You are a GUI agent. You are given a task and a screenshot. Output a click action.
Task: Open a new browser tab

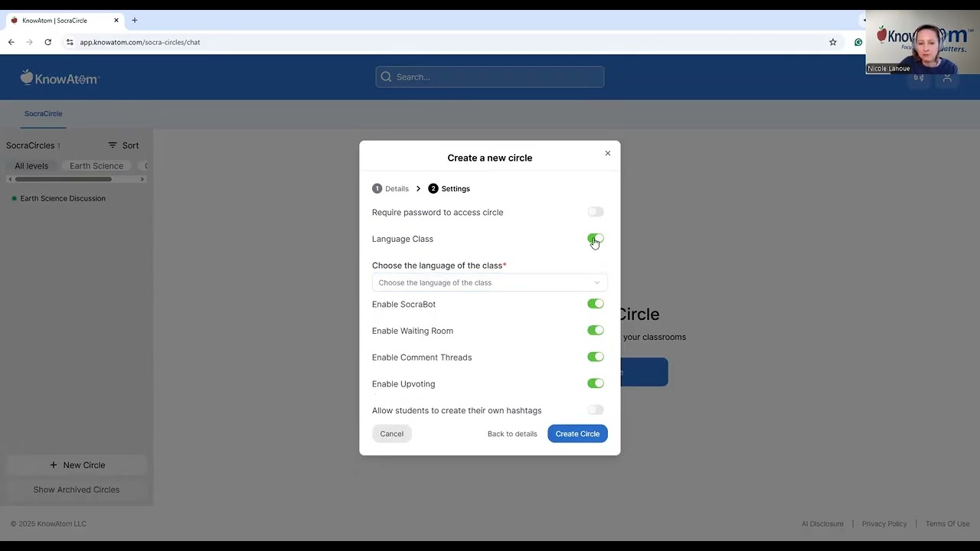pyautogui.click(x=135, y=21)
